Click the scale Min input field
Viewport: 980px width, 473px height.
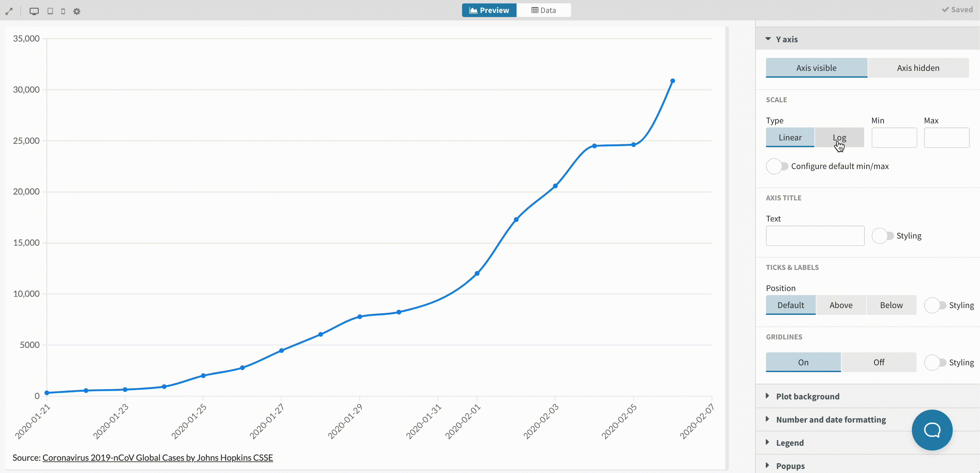[894, 138]
